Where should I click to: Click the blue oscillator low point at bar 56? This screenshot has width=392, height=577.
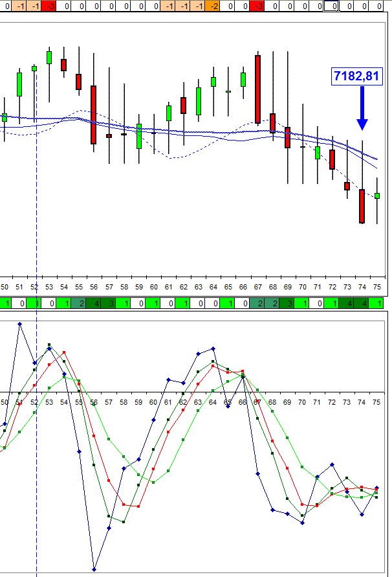pos(94,569)
